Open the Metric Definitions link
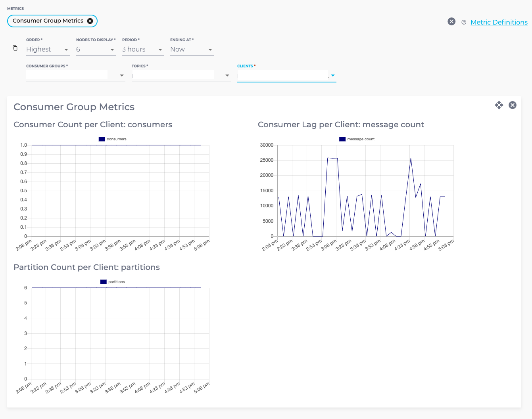532x419 pixels. 499,23
